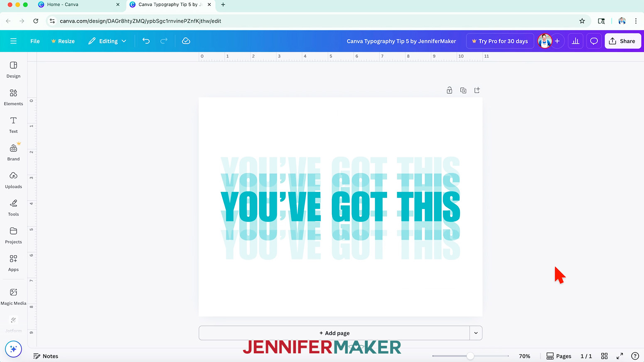Bookmark this page with the star
The height and width of the screenshot is (362, 644).
click(582, 21)
